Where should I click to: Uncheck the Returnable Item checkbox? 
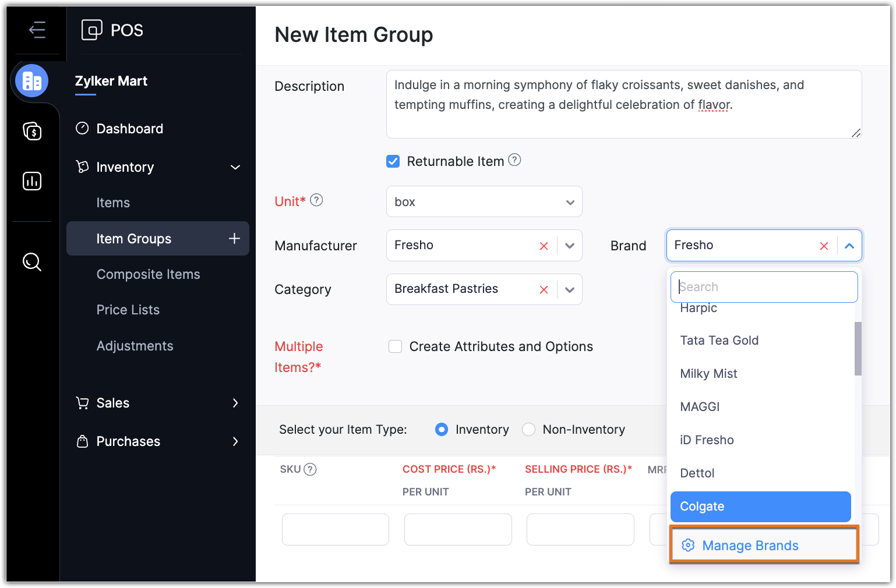coord(393,161)
